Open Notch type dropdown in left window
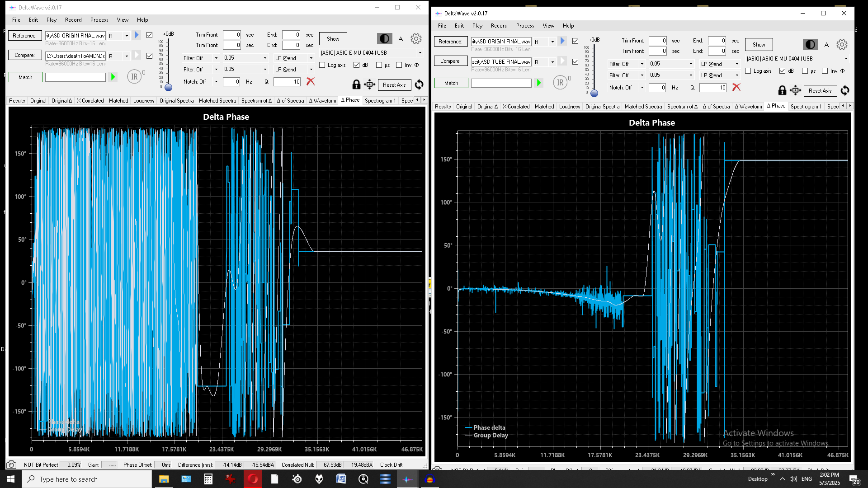Viewport: 868px width, 488px height. 216,82
